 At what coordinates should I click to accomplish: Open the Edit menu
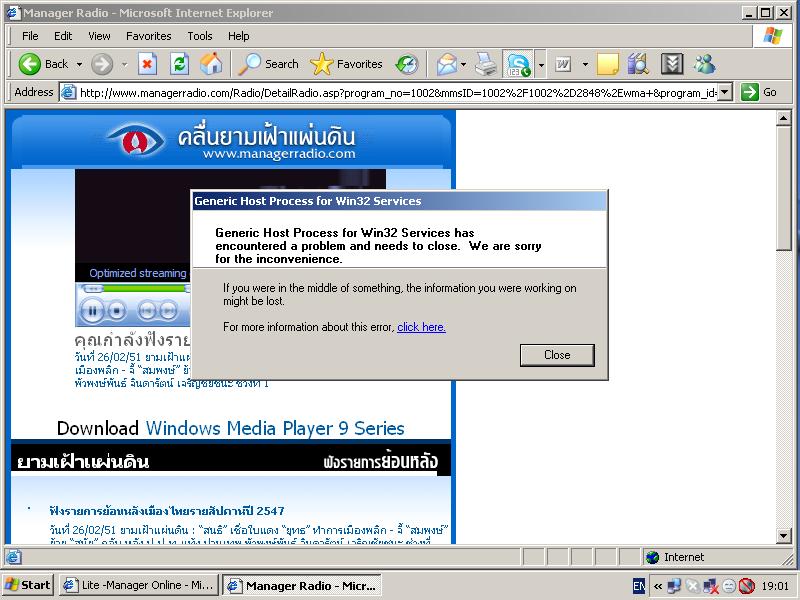pos(63,36)
